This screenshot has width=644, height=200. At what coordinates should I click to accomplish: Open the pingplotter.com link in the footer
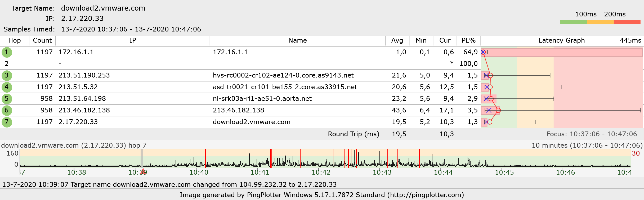426,195
